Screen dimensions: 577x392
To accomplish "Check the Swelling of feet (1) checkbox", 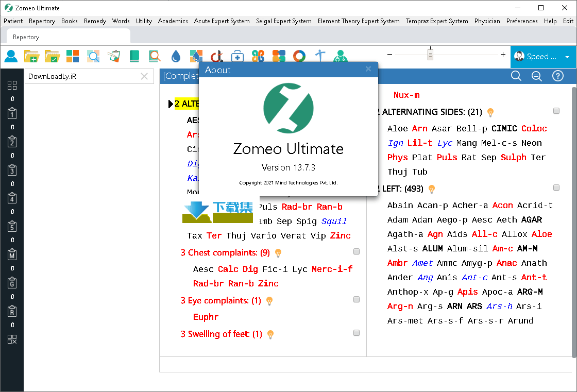I will 357,333.
